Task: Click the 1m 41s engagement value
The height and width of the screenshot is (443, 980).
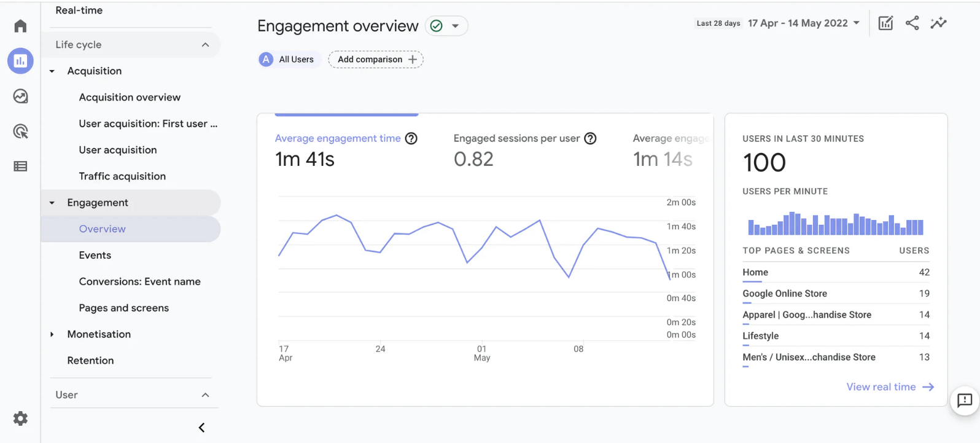Action: click(305, 159)
